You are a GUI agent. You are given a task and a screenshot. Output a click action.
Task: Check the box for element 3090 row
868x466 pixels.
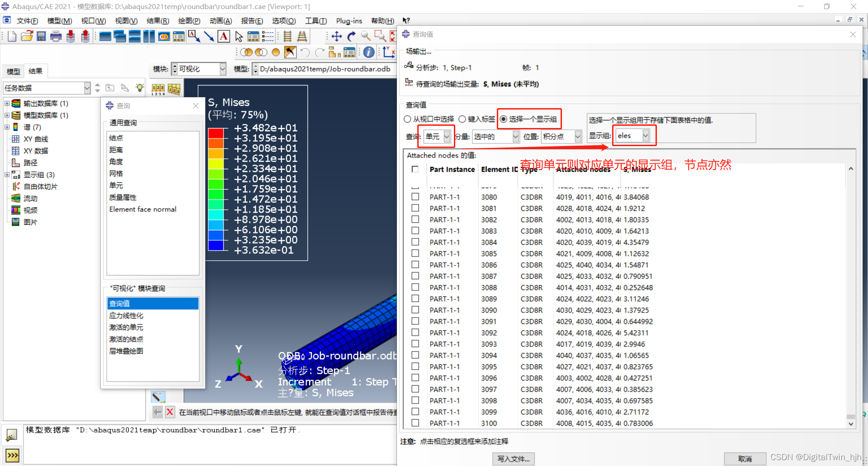(x=415, y=310)
